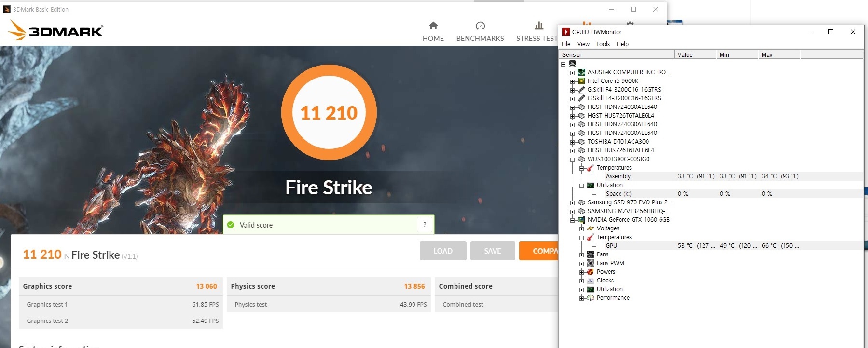
Task: Expand the TOSHIBA DT01ACA300 node
Action: pyautogui.click(x=573, y=142)
